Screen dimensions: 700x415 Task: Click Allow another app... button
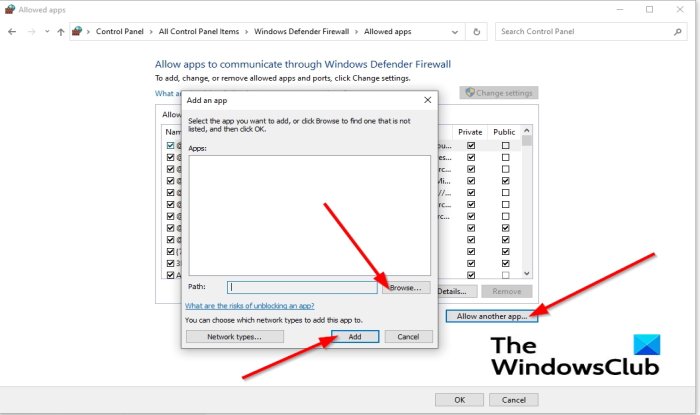pyautogui.click(x=492, y=316)
